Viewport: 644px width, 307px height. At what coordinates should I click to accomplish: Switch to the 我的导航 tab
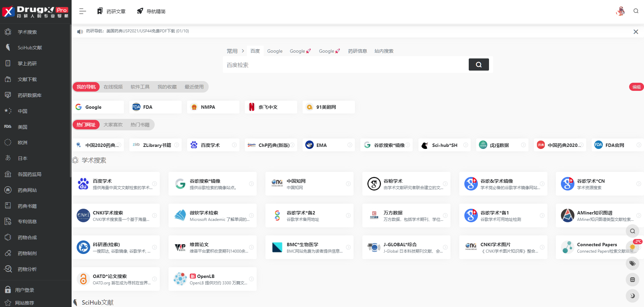[x=86, y=87]
